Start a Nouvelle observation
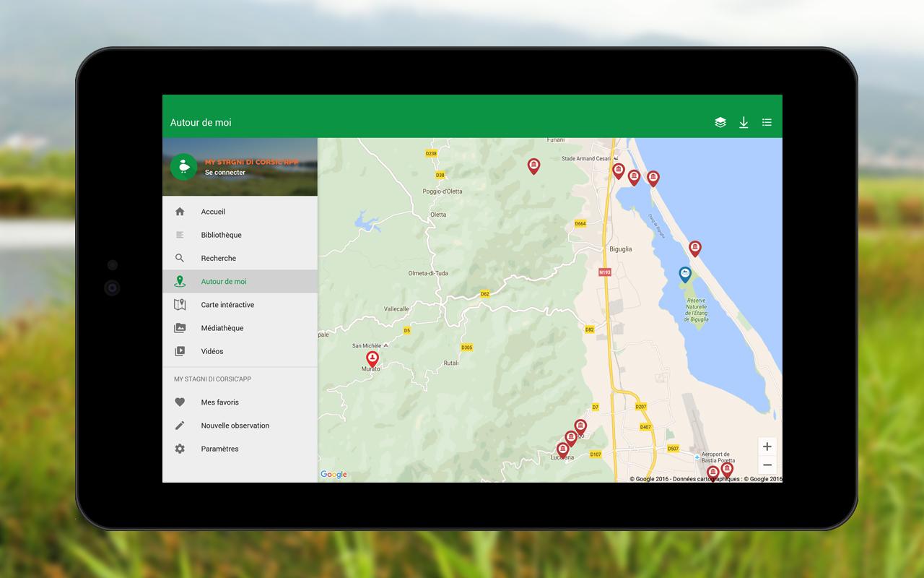This screenshot has height=578, width=924. (240, 426)
